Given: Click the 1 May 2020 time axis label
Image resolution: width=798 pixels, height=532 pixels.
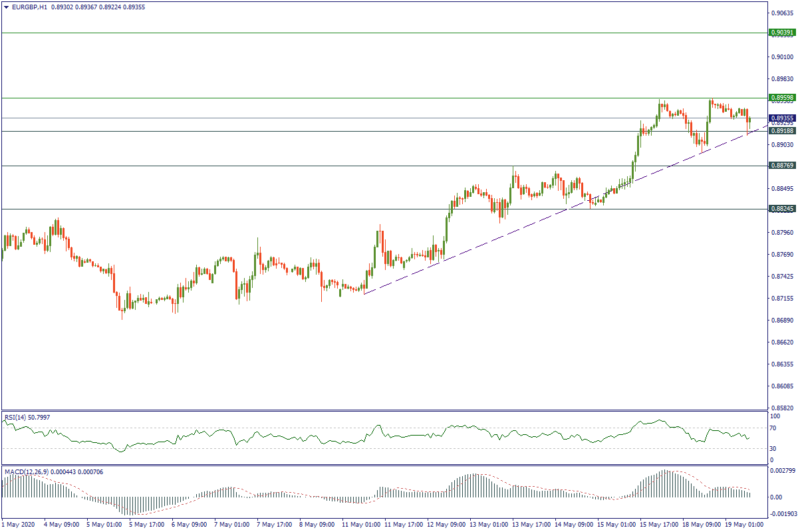Looking at the screenshot, I should coord(19,525).
